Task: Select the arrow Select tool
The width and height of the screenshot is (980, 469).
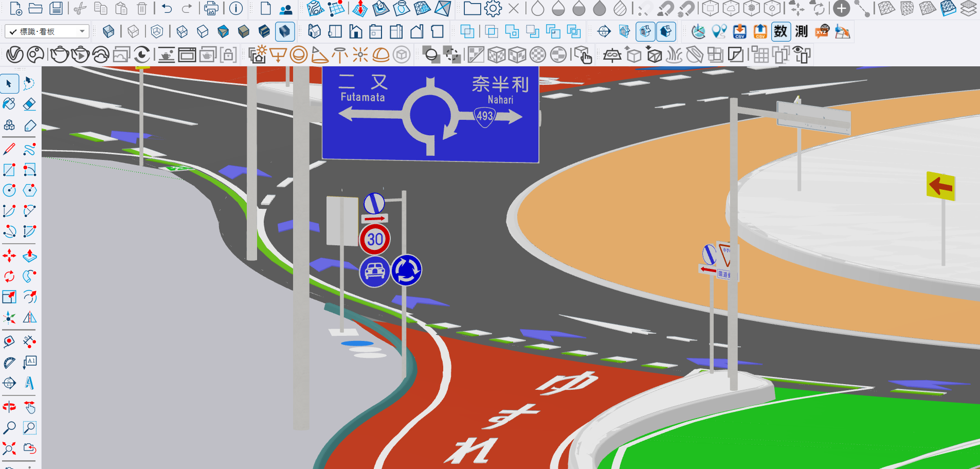Action: tap(9, 83)
